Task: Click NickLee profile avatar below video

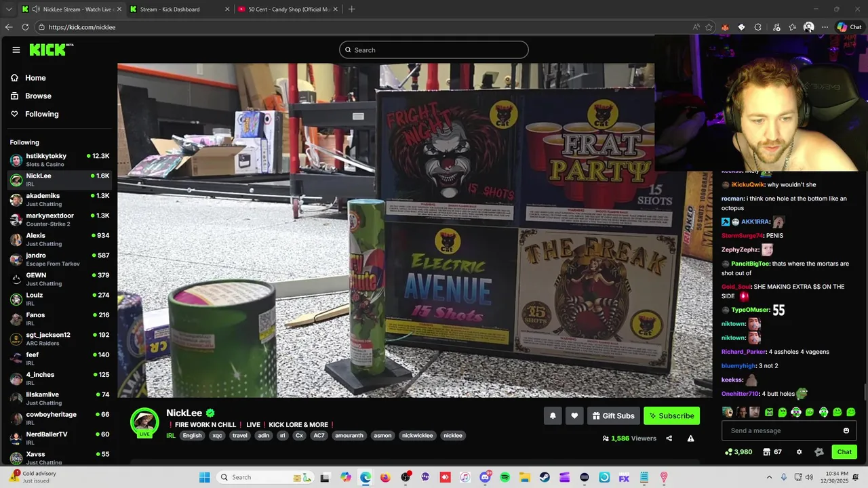Action: (144, 422)
